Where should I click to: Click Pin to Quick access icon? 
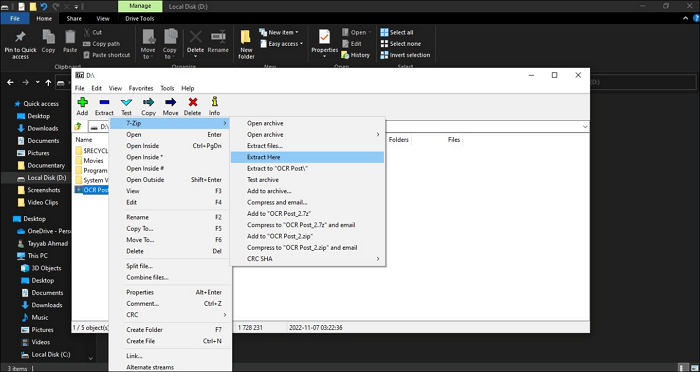pos(20,45)
